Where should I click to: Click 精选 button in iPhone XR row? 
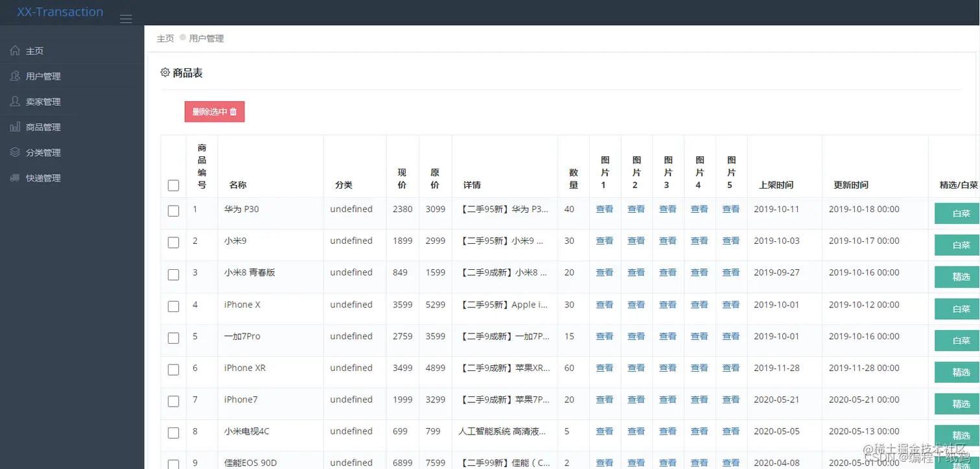pos(957,372)
